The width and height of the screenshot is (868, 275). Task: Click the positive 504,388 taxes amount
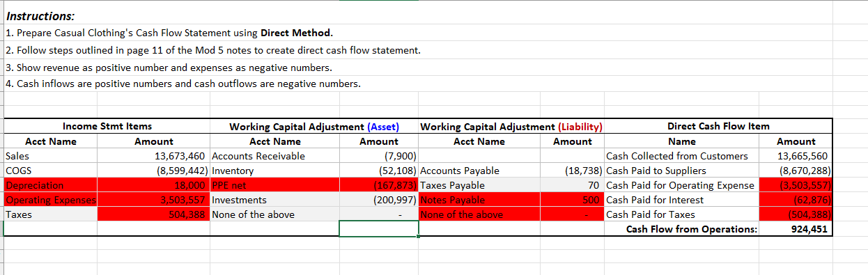point(153,214)
